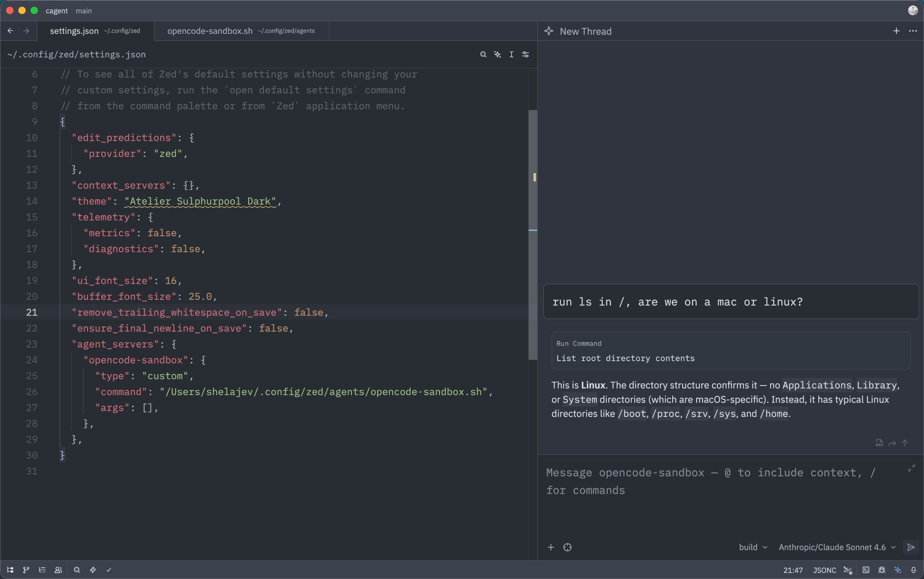Screen dimensions: 924x579
Task: Start a new thread with the plus icon
Action: pyautogui.click(x=896, y=31)
